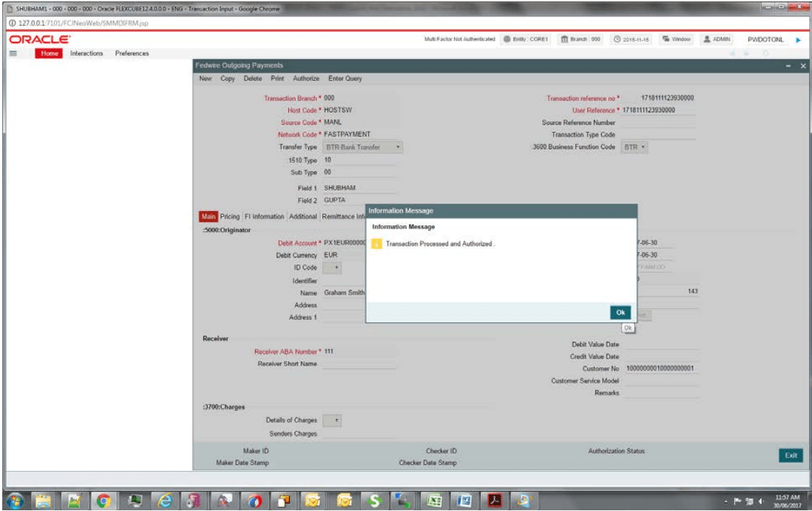Open the Interactions menu
This screenshot has width=812, height=511.
click(87, 53)
